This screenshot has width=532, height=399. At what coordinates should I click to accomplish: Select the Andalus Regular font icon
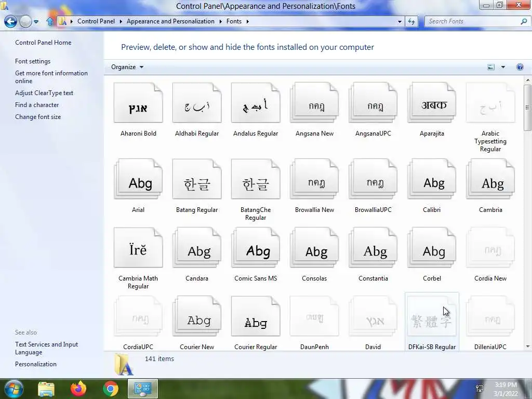(x=256, y=103)
